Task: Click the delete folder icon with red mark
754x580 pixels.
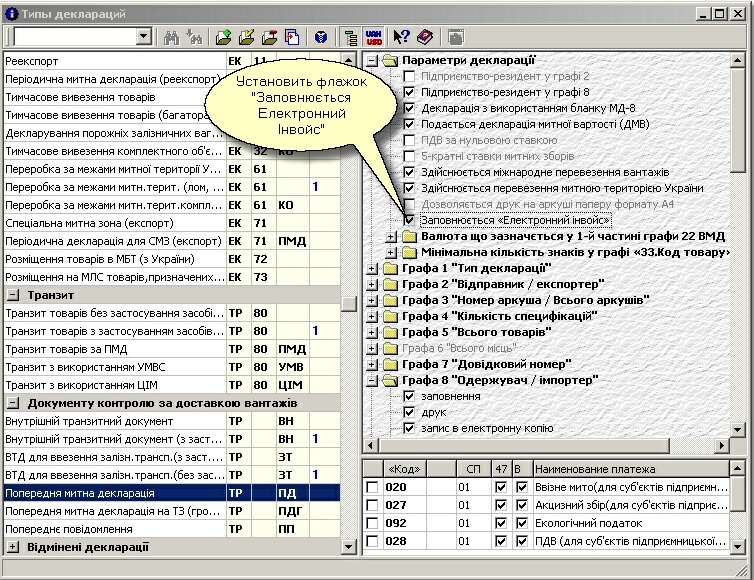Action: (x=270, y=37)
